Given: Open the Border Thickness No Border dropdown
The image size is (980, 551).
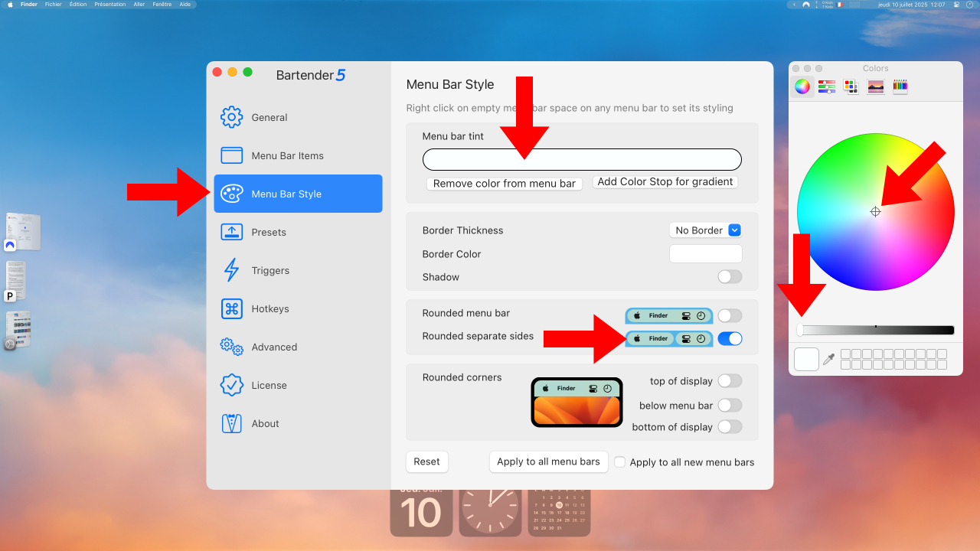Looking at the screenshot, I should (706, 230).
